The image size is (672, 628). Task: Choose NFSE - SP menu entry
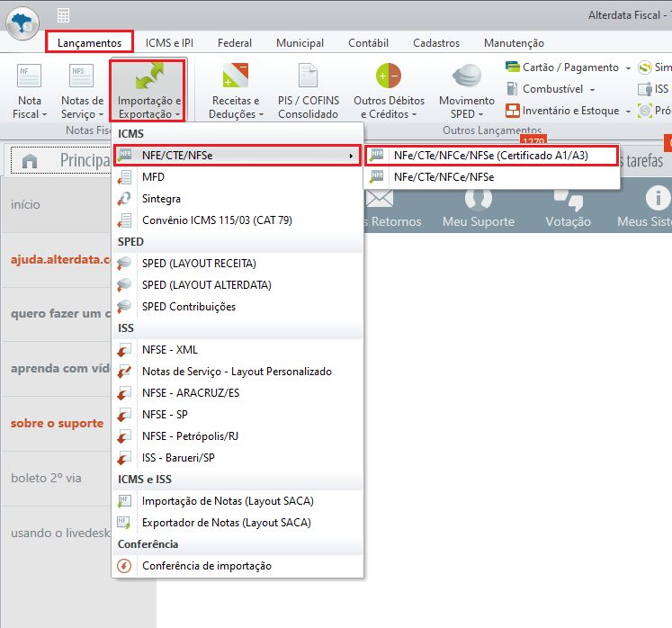point(237,415)
